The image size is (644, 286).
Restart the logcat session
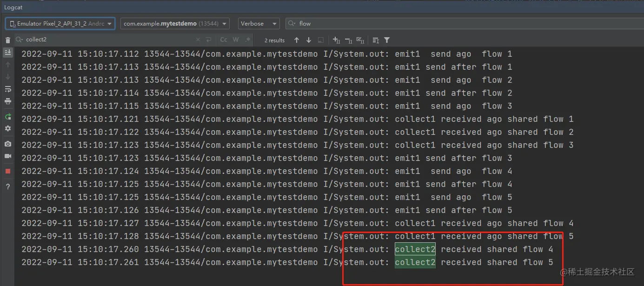click(x=7, y=116)
